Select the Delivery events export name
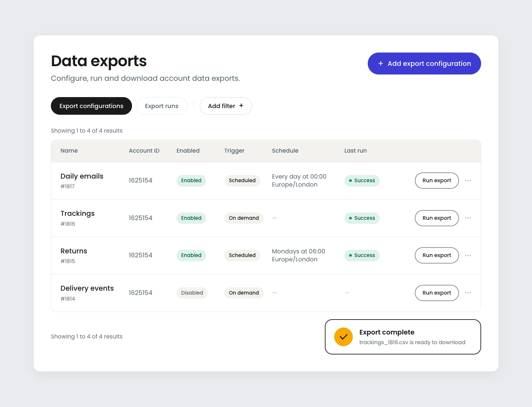The width and height of the screenshot is (532, 407). pyautogui.click(x=87, y=288)
